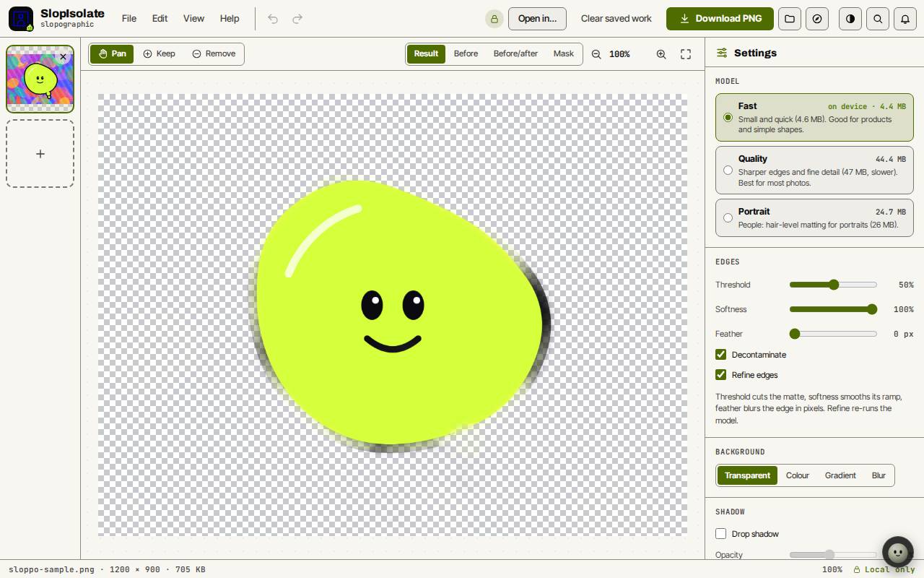Image resolution: width=924 pixels, height=578 pixels.
Task: Click Clear saved work
Action: [x=616, y=19]
